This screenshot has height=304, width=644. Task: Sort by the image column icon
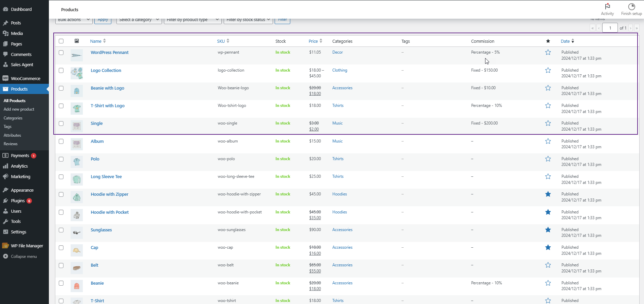point(77,41)
